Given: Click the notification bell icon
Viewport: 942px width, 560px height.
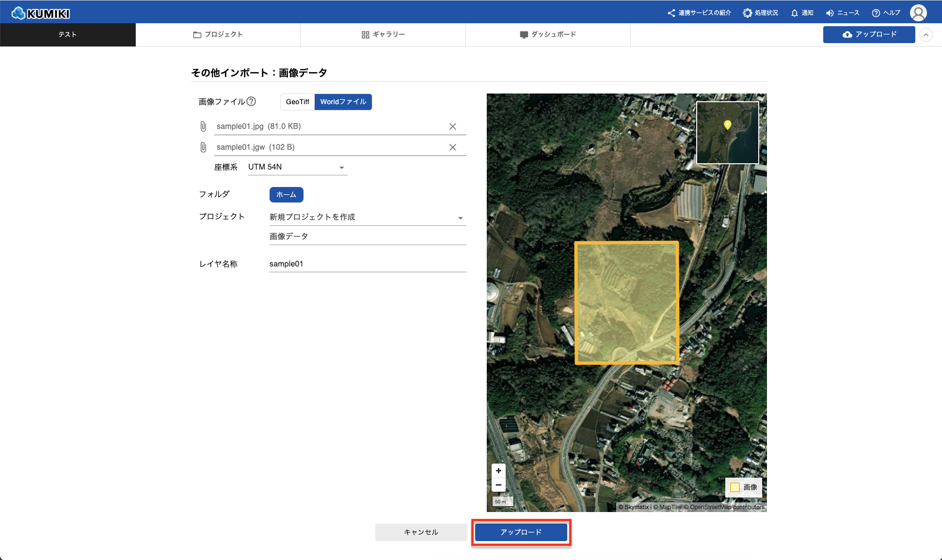Looking at the screenshot, I should point(794,13).
